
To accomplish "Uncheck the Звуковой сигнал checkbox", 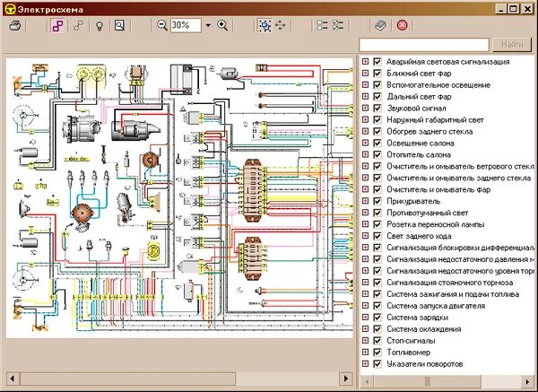I will click(x=377, y=108).
